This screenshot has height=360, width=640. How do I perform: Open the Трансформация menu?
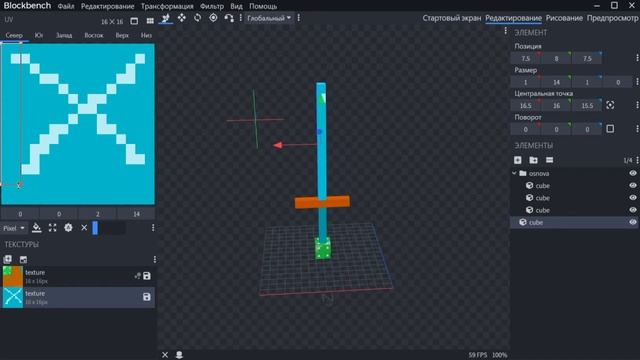(x=167, y=6)
